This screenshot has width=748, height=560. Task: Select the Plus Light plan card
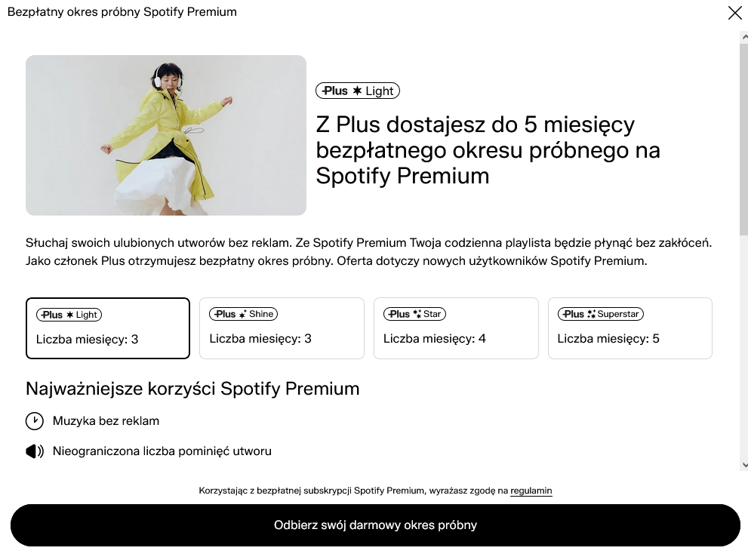click(108, 328)
